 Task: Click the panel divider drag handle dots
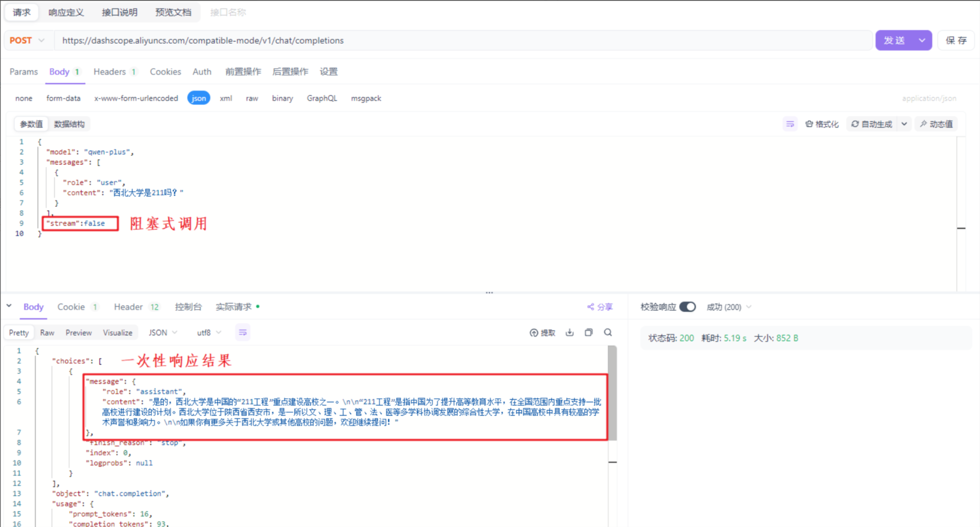pyautogui.click(x=489, y=292)
